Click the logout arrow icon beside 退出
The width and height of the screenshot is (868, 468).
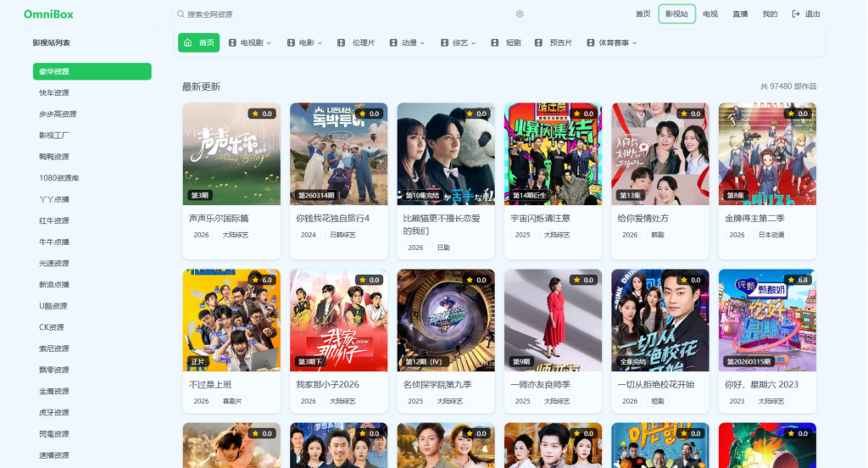795,14
